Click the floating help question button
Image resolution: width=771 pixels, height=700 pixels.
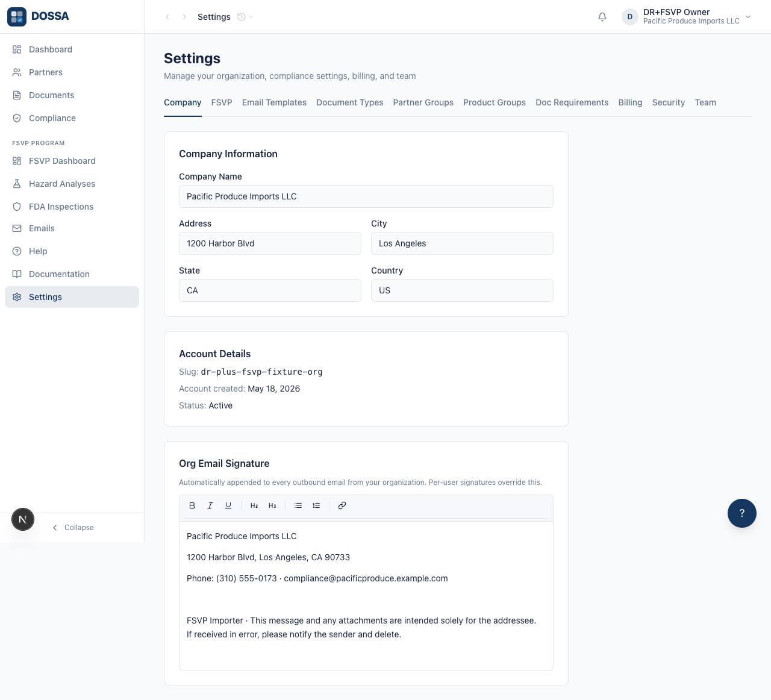pos(742,513)
